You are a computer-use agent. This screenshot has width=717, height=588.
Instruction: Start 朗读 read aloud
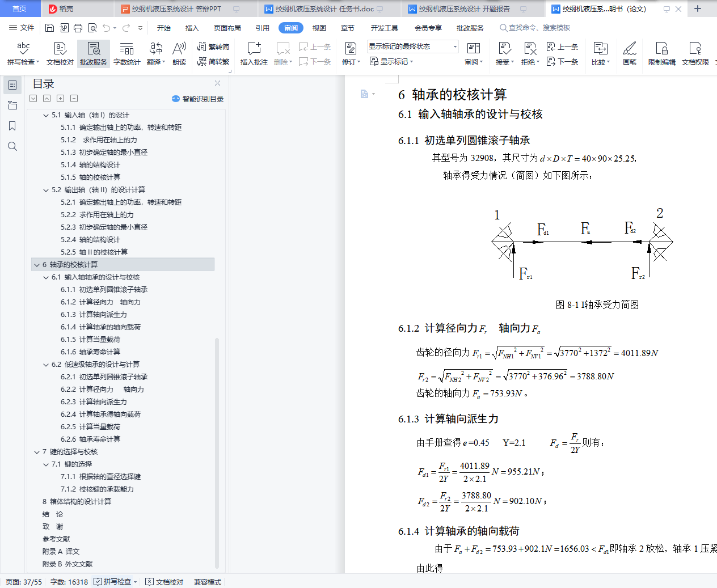(179, 54)
